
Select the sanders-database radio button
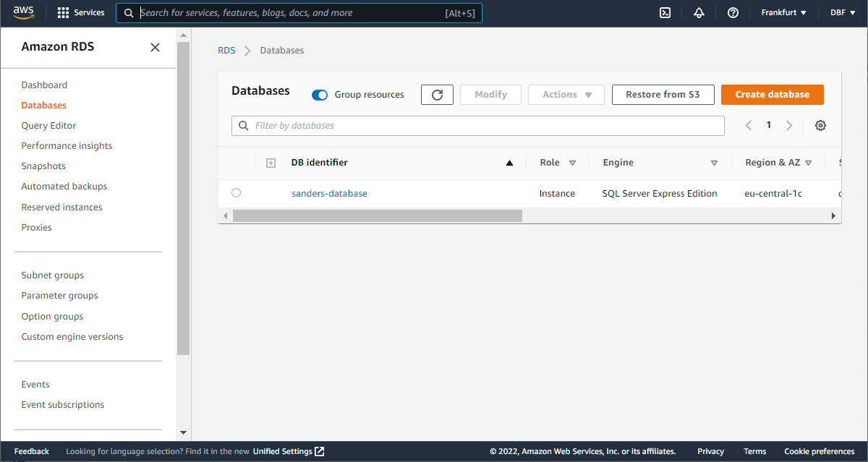[x=236, y=193]
